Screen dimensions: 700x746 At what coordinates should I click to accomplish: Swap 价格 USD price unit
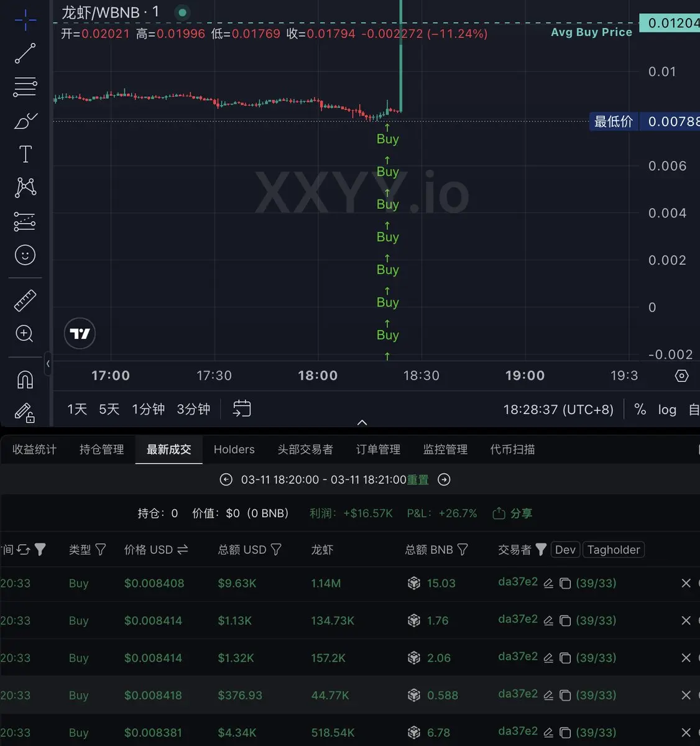coord(183,550)
